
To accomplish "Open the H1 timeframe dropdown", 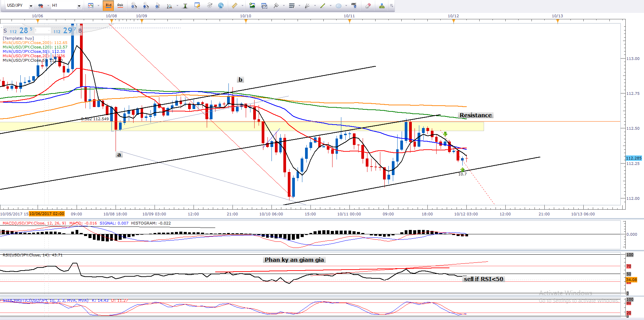I will [79, 6].
